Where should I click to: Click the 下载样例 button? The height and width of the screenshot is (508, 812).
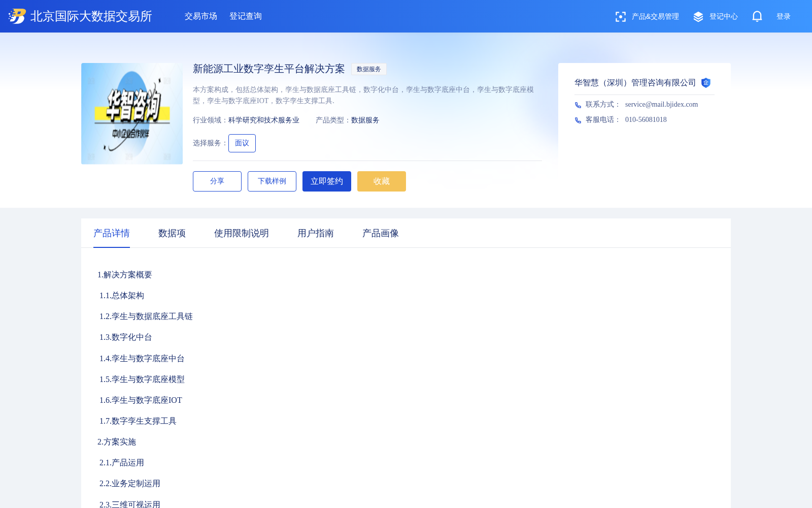[272, 181]
